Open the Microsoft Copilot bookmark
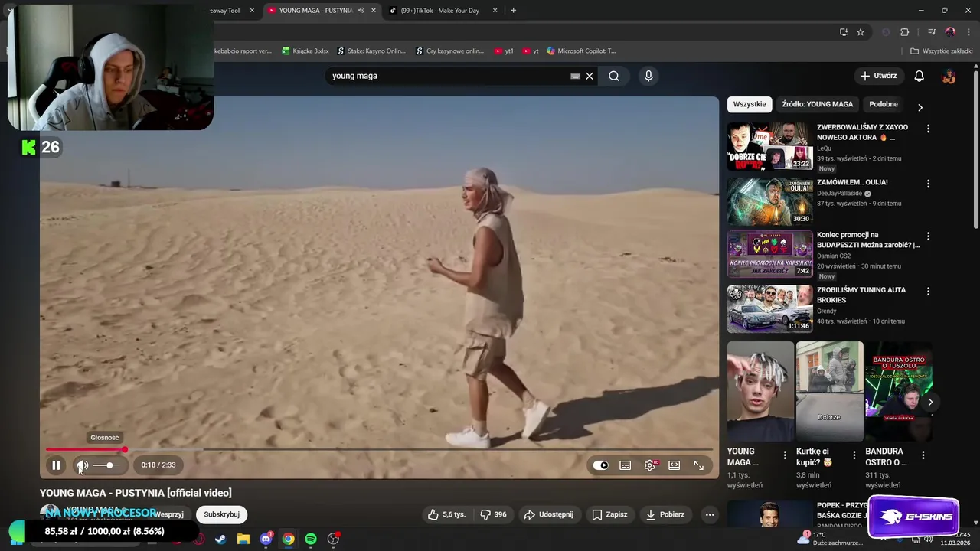The image size is (980, 551). pos(580,51)
